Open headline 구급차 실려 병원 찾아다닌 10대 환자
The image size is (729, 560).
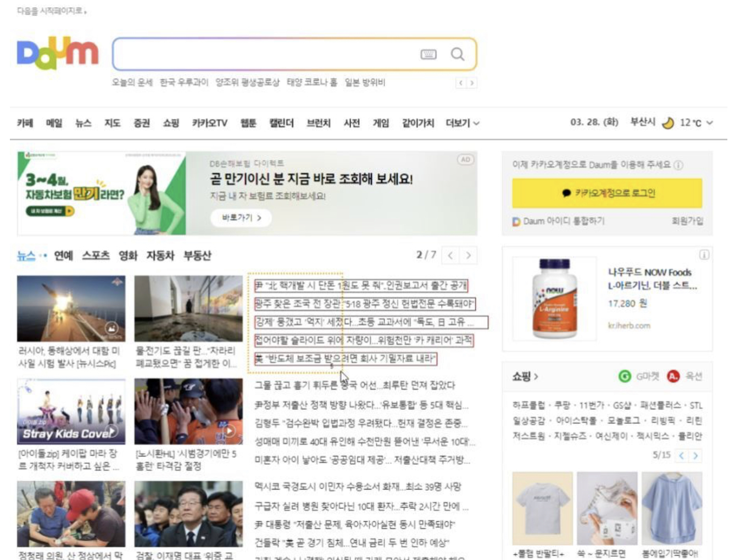(x=361, y=506)
